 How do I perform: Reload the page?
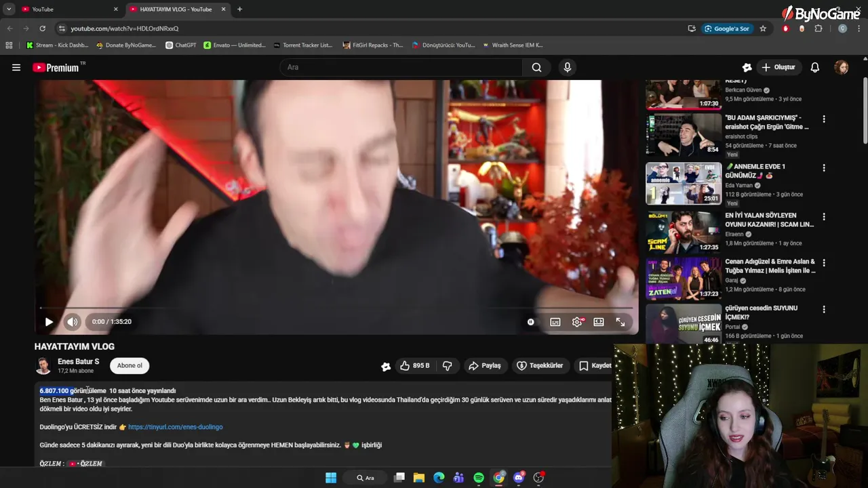pyautogui.click(x=42, y=28)
